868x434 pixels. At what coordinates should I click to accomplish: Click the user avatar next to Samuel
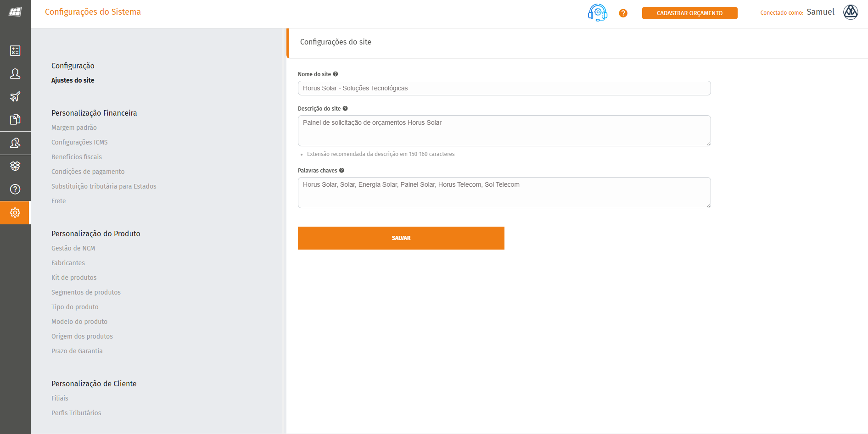(x=850, y=12)
